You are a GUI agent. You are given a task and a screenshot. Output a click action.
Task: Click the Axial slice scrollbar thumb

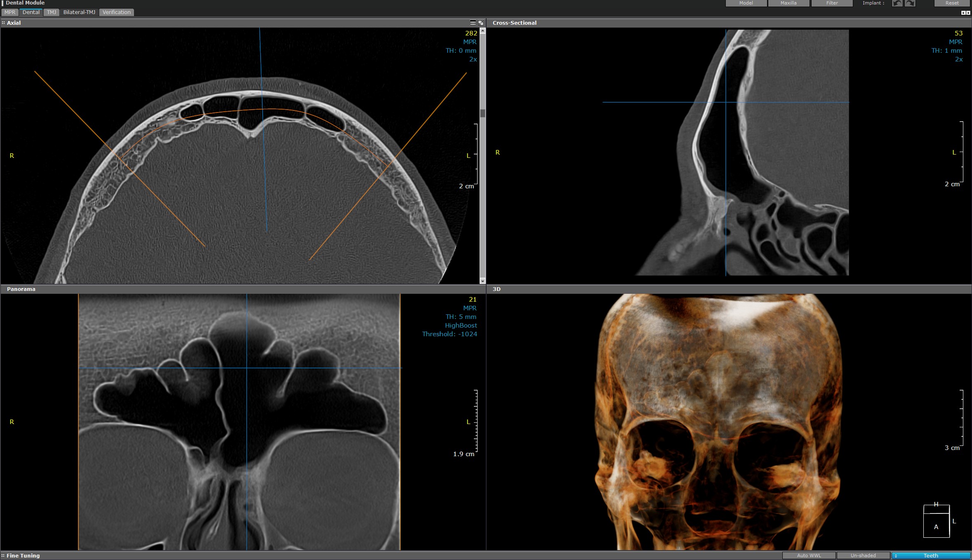(482, 113)
